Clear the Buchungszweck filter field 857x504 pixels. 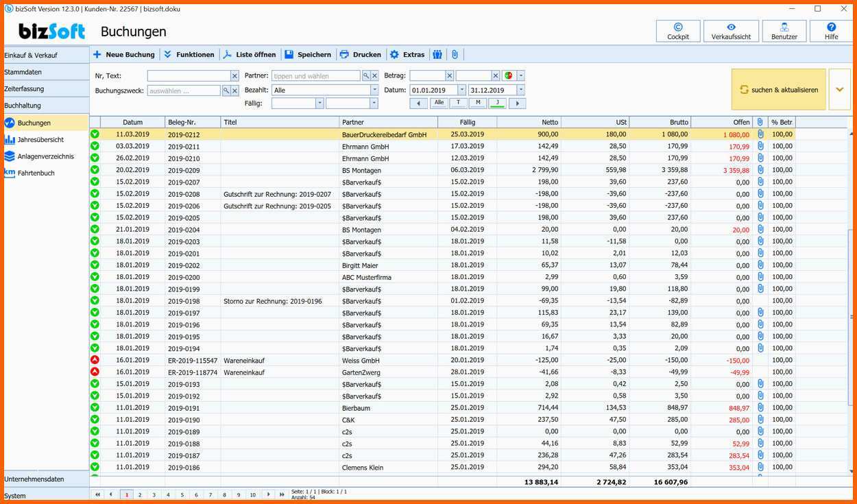click(x=234, y=91)
